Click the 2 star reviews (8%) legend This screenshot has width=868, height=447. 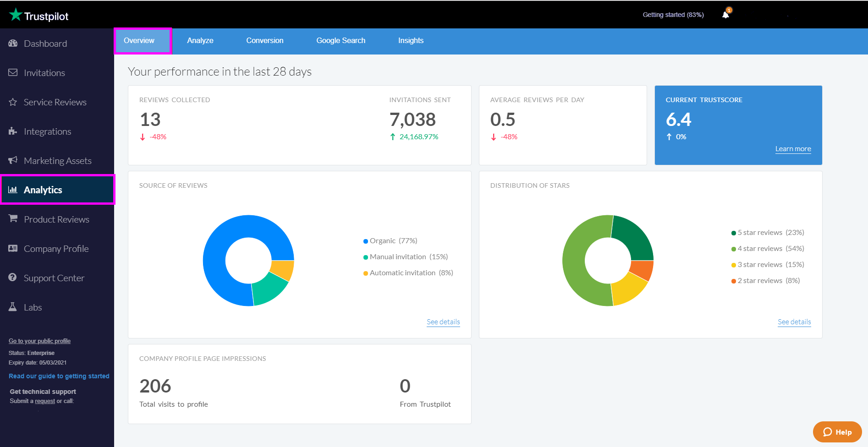(766, 281)
